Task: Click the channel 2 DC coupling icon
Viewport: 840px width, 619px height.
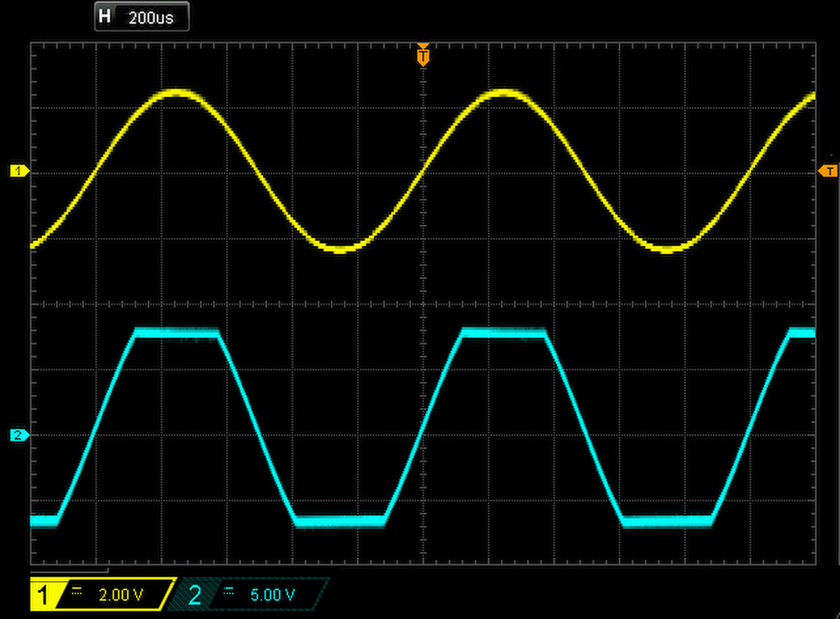Action: coord(228,591)
